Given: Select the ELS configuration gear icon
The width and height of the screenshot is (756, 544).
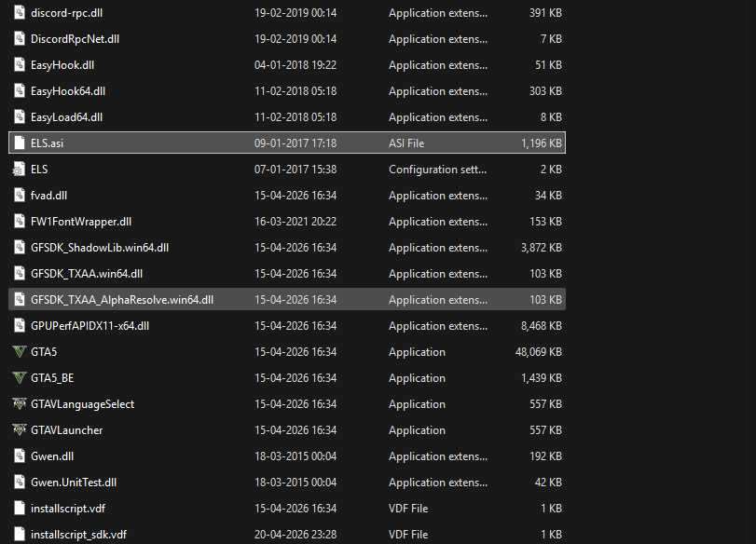Looking at the screenshot, I should (x=19, y=170).
